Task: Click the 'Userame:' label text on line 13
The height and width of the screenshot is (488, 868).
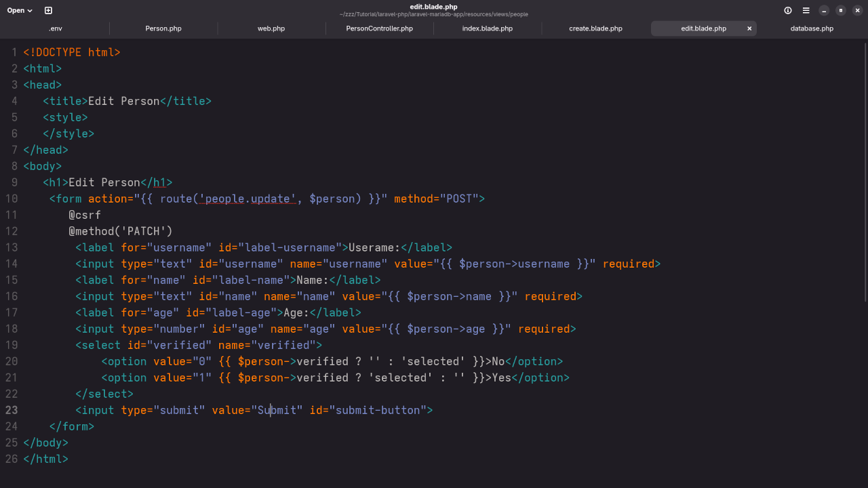Action: pyautogui.click(x=374, y=247)
